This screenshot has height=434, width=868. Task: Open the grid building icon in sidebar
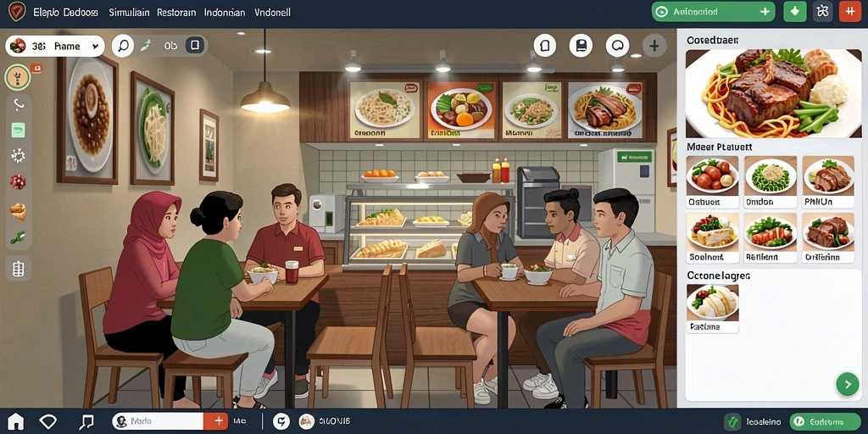click(18, 269)
